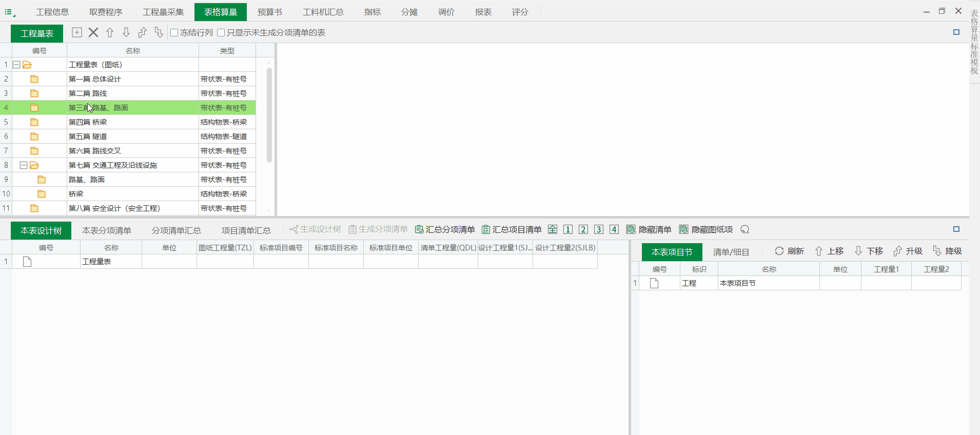Open the 报表 menu tab

tap(483, 12)
